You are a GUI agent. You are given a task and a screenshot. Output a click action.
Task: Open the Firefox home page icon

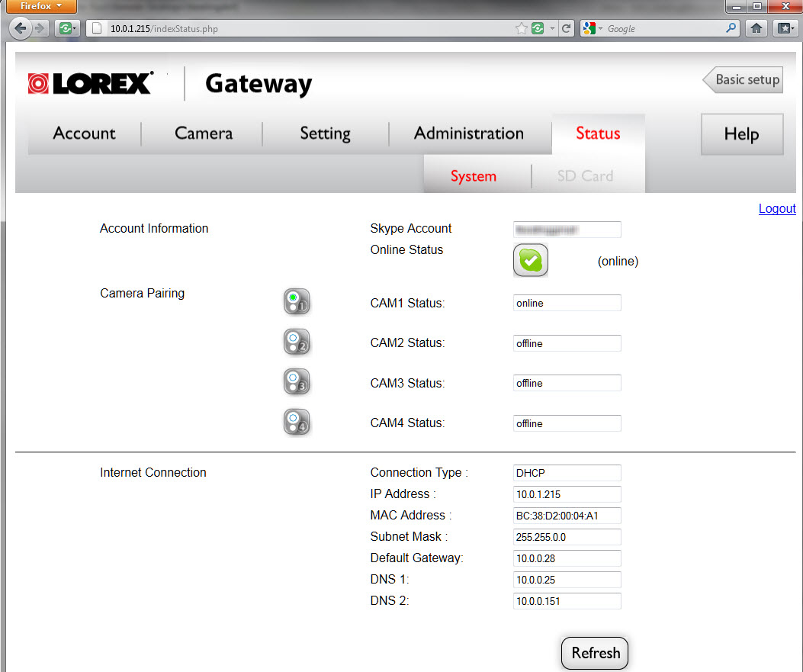(756, 29)
